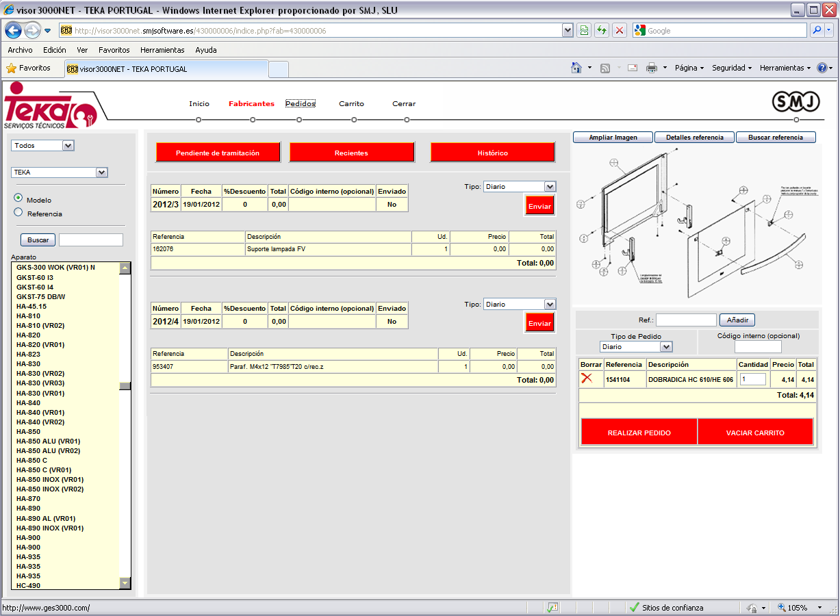Click the Cerrar navigation link
The image size is (840, 616).
click(404, 104)
